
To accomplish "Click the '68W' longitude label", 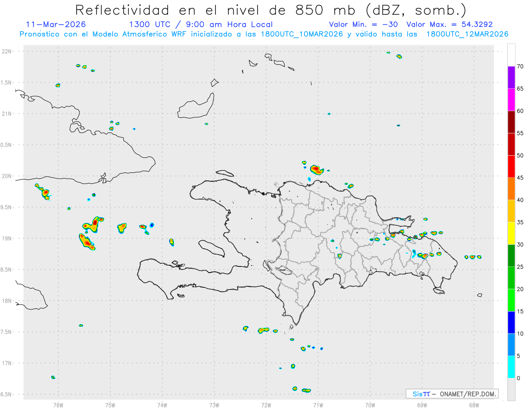I will pos(474,405).
